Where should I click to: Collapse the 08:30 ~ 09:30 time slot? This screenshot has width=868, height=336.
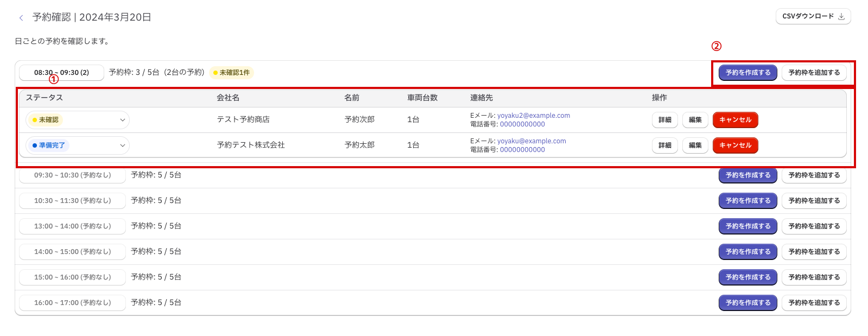[61, 73]
